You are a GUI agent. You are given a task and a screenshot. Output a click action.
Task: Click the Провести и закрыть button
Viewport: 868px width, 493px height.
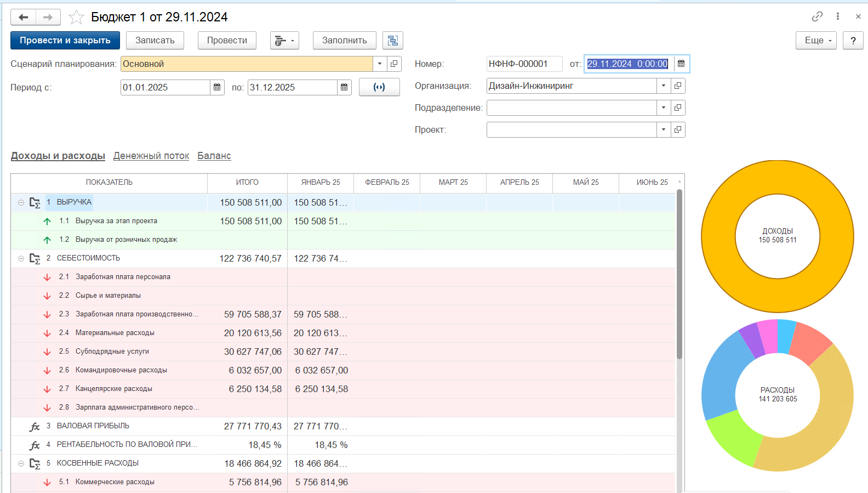pos(65,41)
